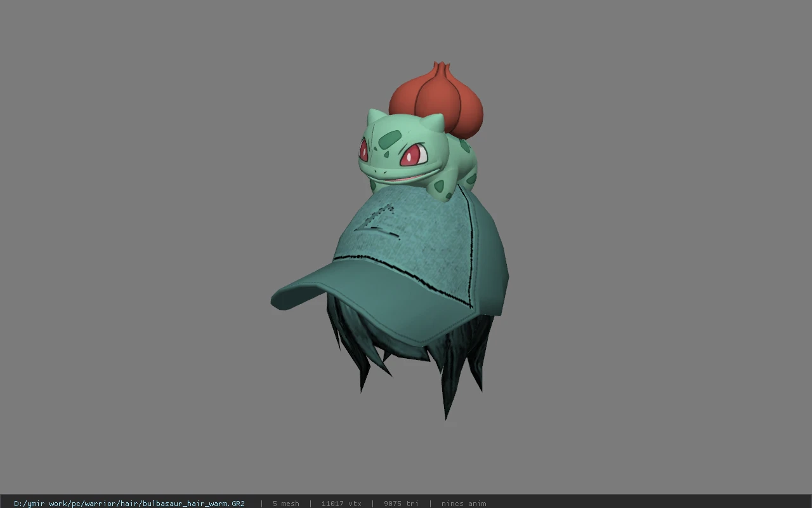Click the '9075 tri' triangle count
The width and height of the screenshot is (812, 508).
(x=401, y=504)
